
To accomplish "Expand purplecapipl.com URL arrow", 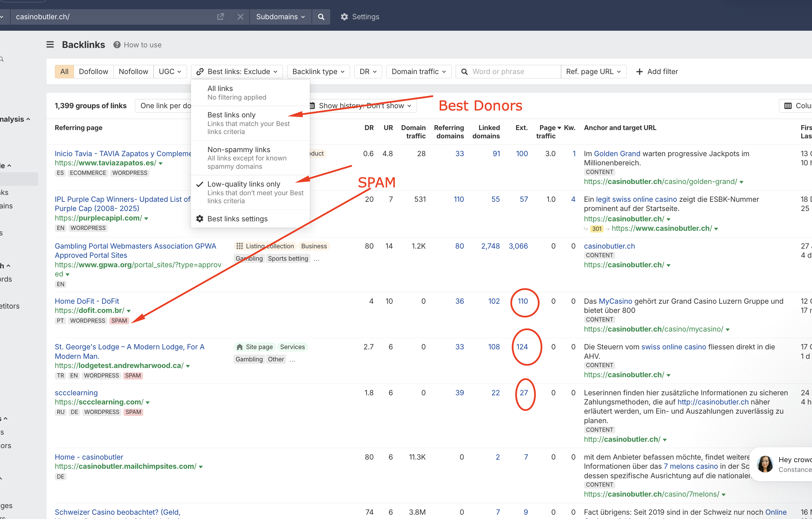I will point(146,218).
